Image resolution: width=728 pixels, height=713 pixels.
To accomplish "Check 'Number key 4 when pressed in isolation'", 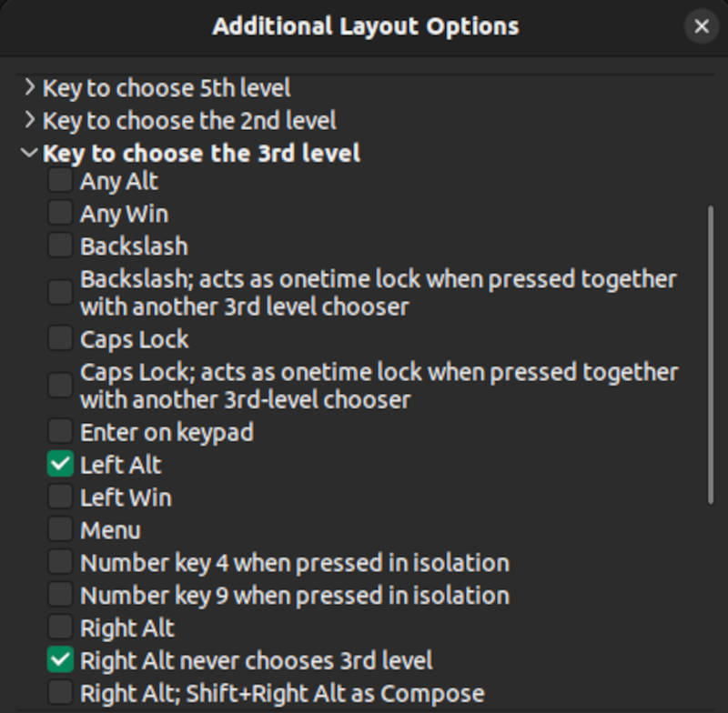I will [x=60, y=563].
